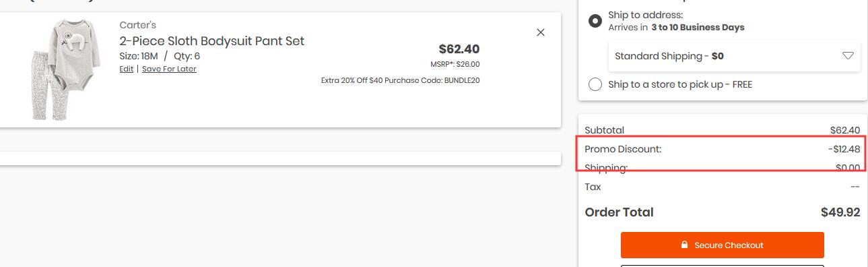
Task: Choose Ship to a store to pick up
Action: pyautogui.click(x=595, y=84)
